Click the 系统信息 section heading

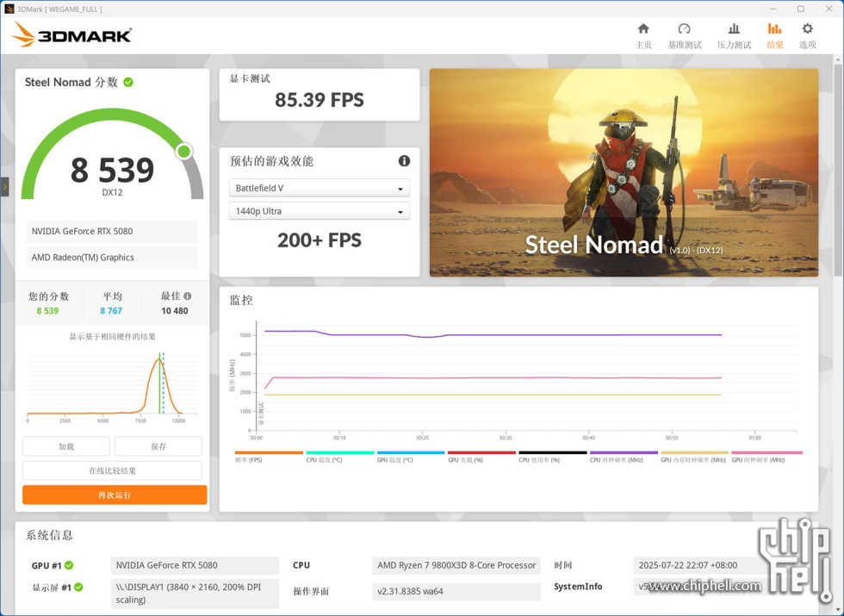pyautogui.click(x=49, y=535)
